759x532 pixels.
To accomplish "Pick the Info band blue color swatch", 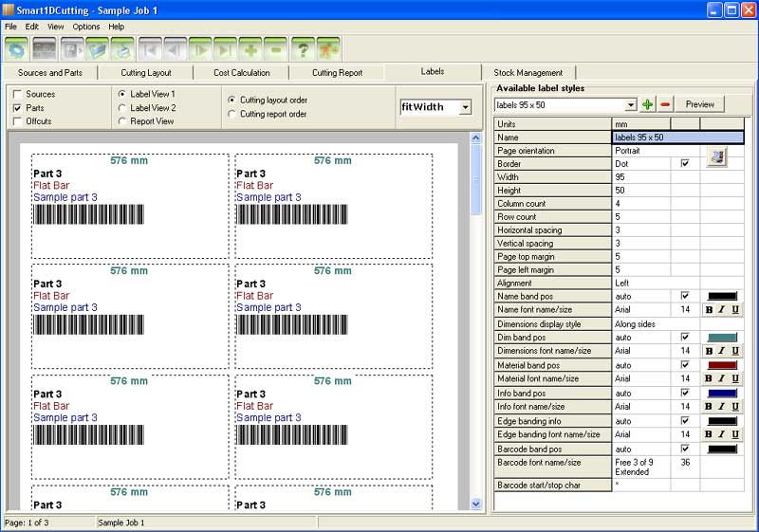I will click(x=722, y=394).
